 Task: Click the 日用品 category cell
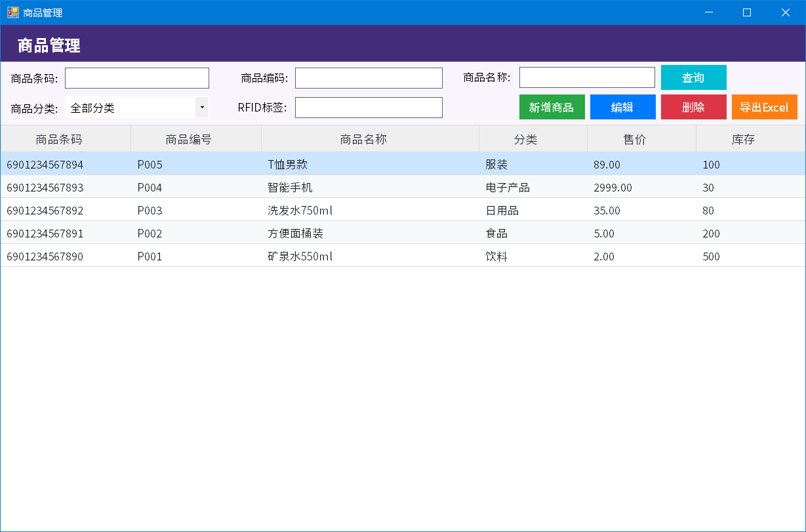(x=533, y=210)
